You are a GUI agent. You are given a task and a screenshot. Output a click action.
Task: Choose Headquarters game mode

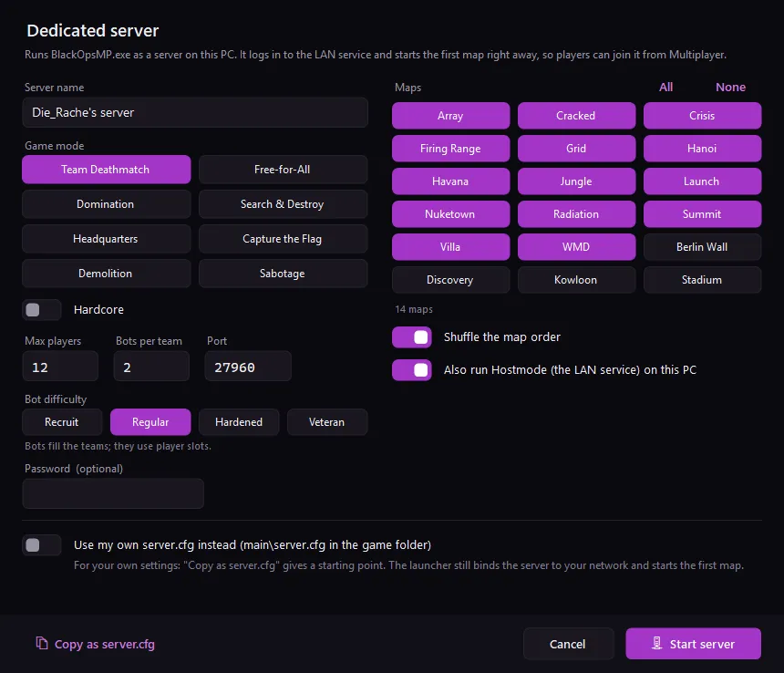tap(106, 239)
